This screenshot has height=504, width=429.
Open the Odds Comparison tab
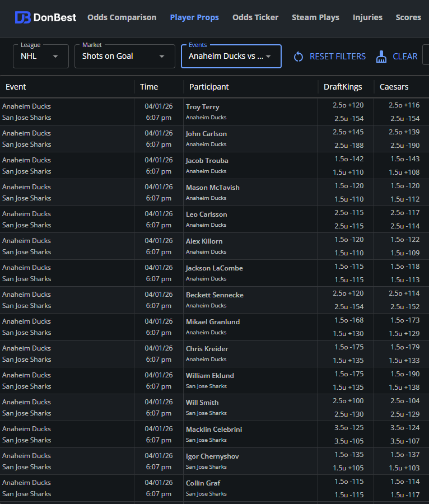(122, 17)
